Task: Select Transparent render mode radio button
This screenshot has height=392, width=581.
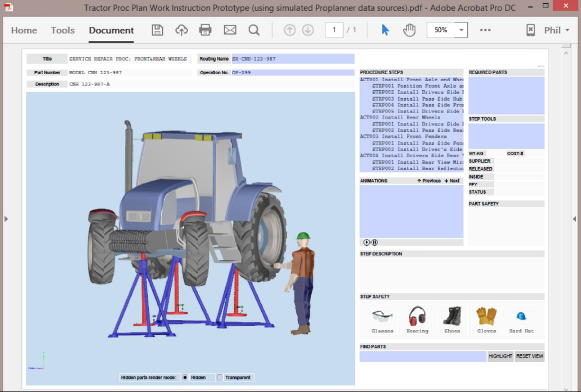Action: tap(220, 378)
